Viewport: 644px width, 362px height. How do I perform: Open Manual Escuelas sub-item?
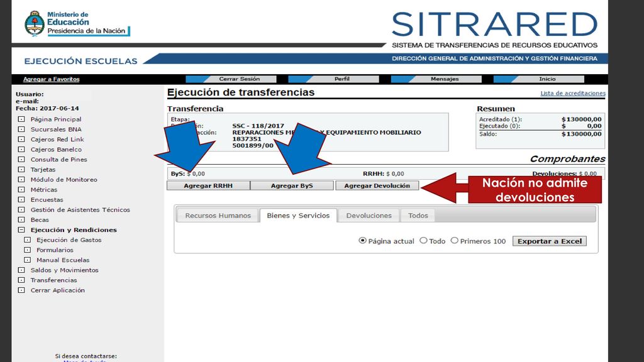pyautogui.click(x=63, y=260)
